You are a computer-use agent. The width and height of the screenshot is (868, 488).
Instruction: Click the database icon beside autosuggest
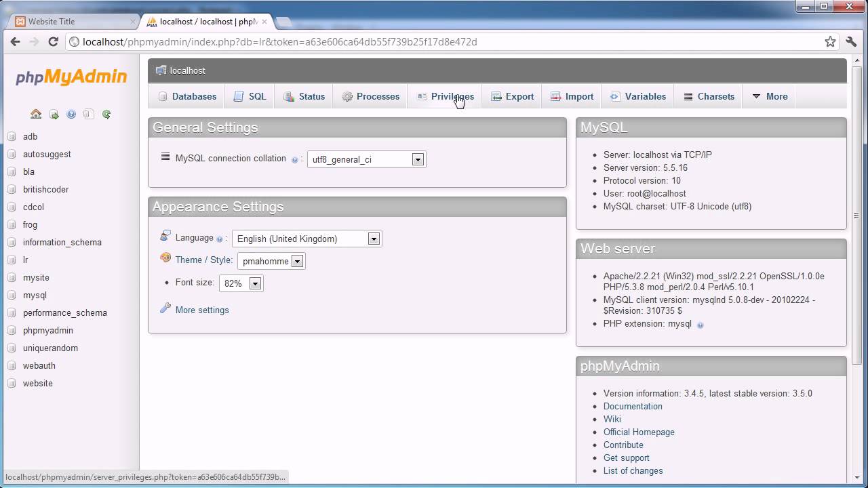[x=12, y=155]
